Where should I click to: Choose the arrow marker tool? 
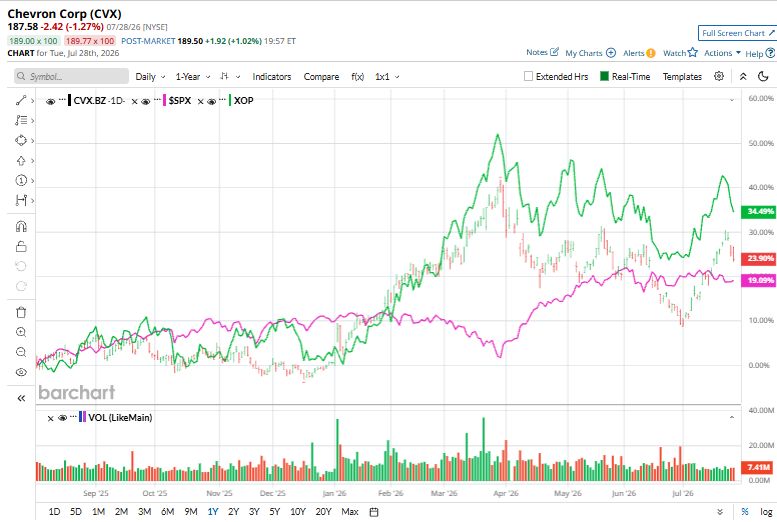click(x=21, y=161)
